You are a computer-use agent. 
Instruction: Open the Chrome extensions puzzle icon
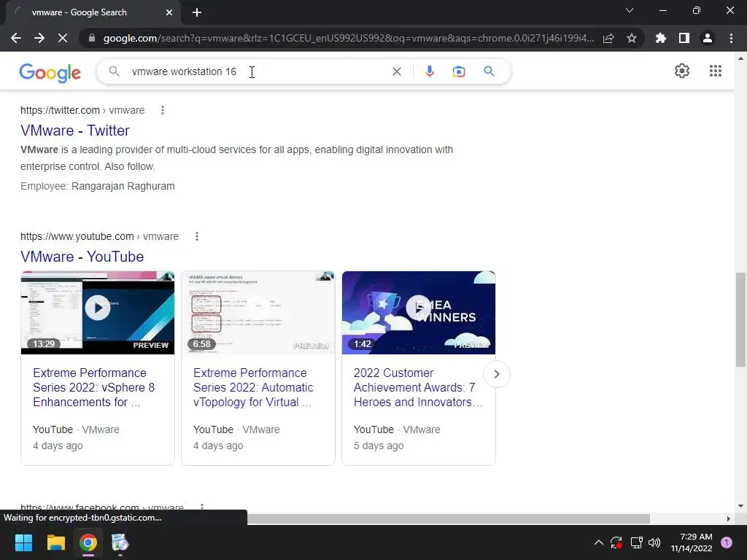[x=661, y=38]
